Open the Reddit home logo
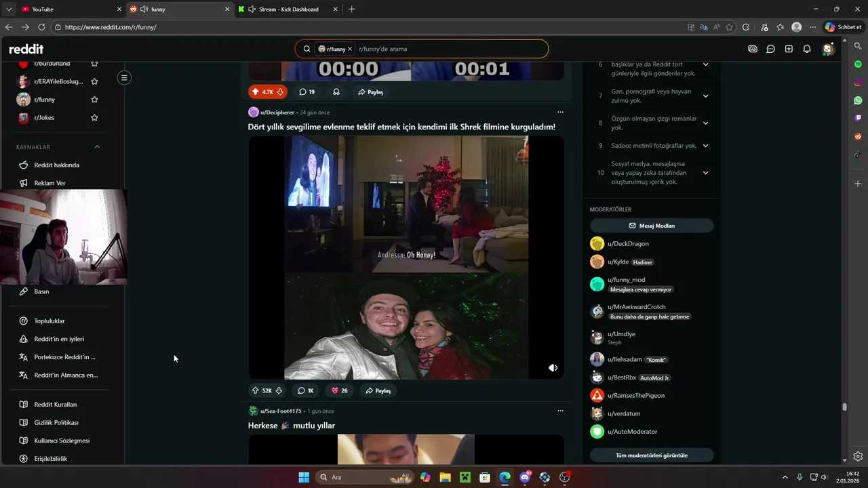This screenshot has height=488, width=868. (26, 49)
